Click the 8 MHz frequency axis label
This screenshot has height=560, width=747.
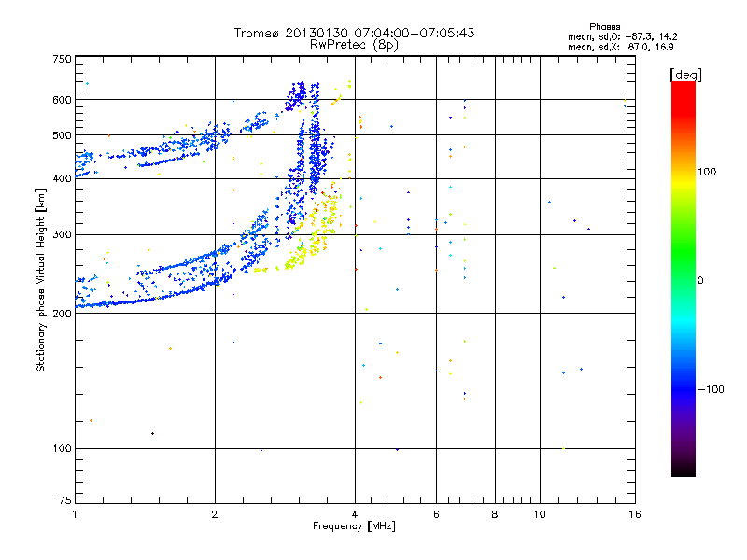click(495, 514)
